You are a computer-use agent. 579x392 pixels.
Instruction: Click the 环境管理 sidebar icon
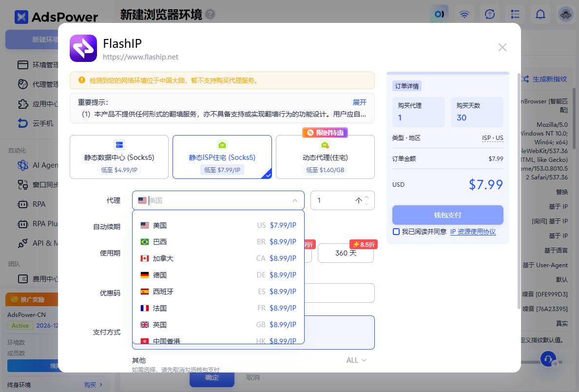pos(23,65)
